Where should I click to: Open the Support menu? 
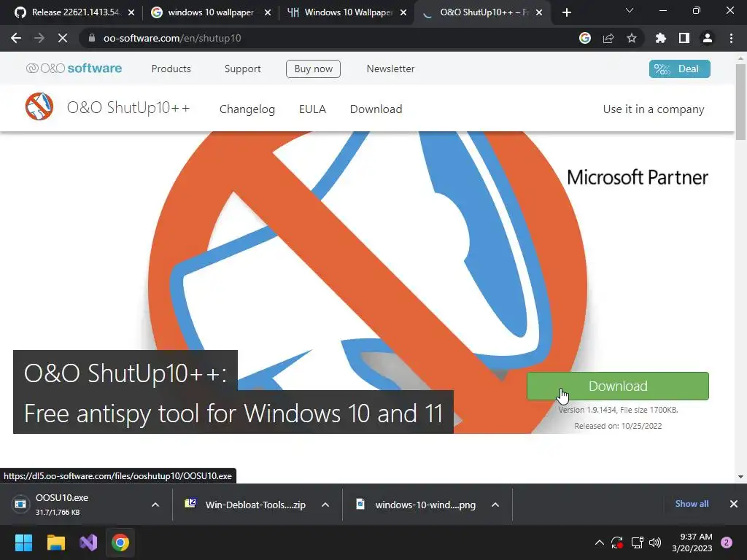point(242,69)
